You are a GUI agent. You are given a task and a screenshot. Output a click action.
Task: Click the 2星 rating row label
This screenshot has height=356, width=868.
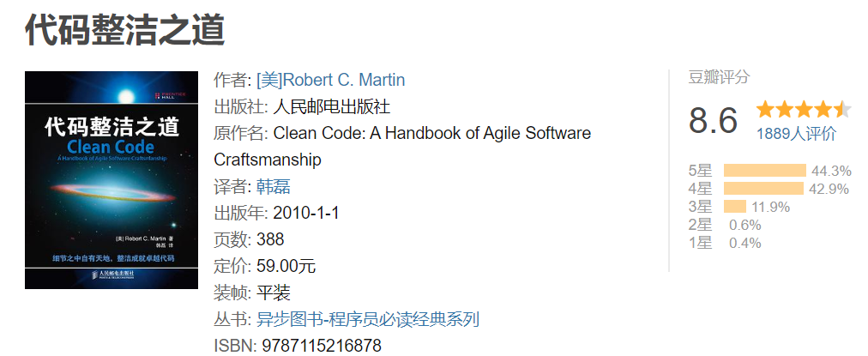click(x=700, y=225)
